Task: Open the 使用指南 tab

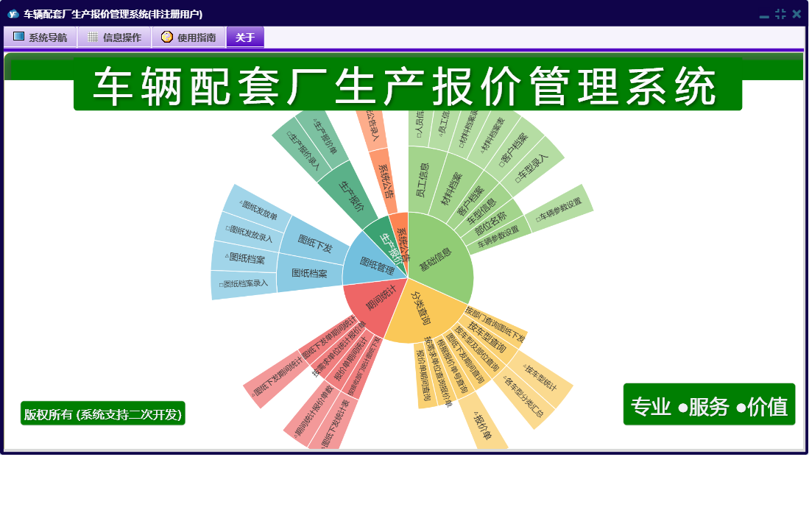Action: pyautogui.click(x=189, y=37)
